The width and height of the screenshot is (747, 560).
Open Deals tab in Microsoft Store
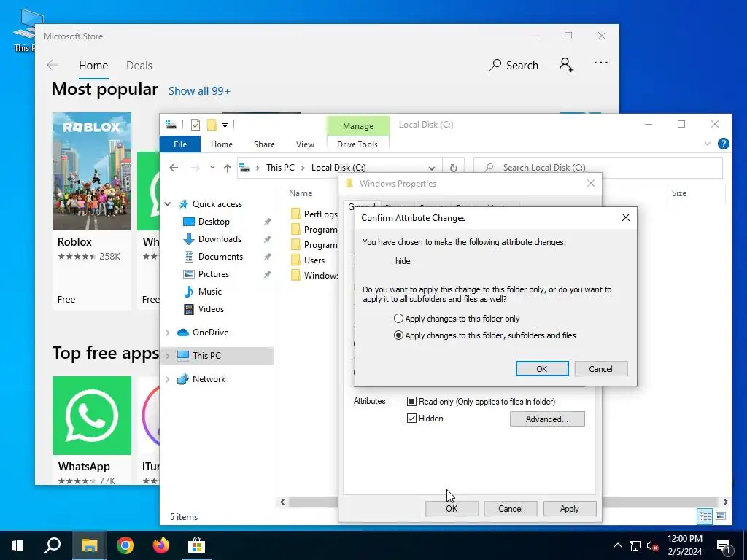(x=139, y=65)
